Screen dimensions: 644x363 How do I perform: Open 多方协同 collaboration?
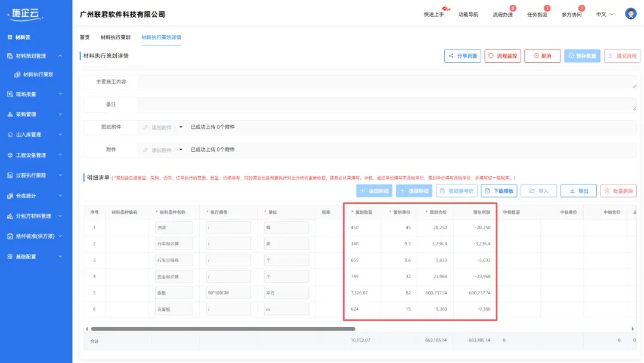(x=571, y=14)
